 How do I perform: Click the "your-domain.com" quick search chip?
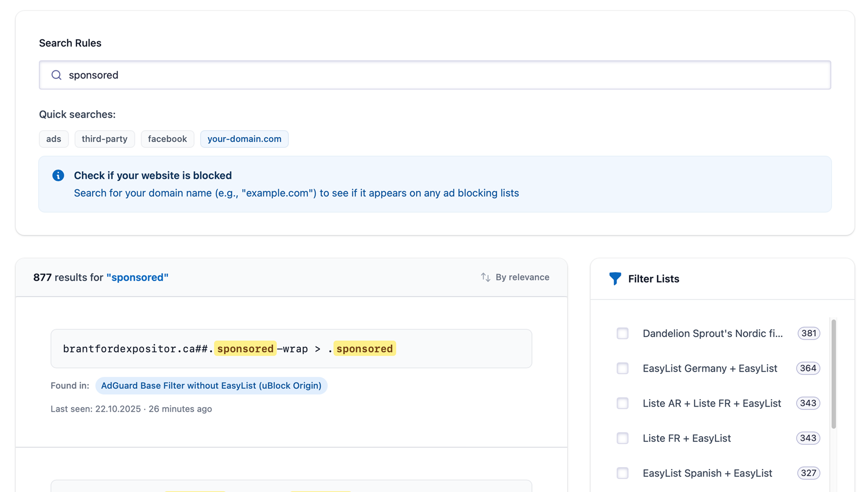point(244,139)
